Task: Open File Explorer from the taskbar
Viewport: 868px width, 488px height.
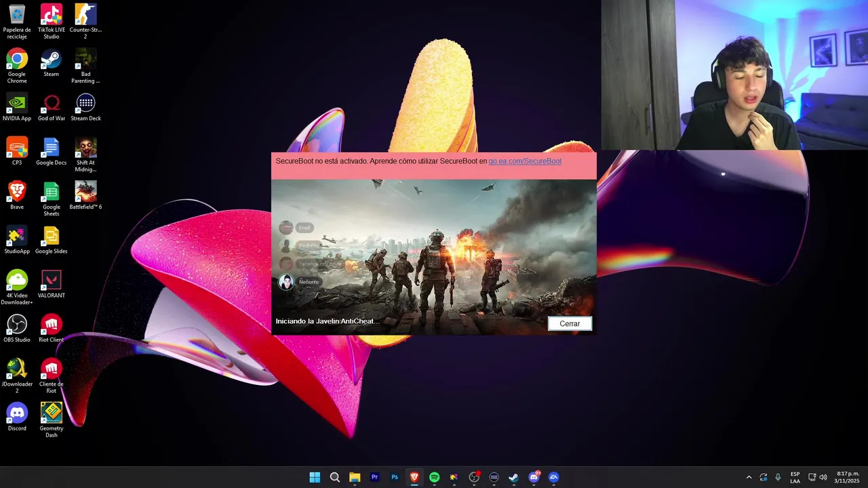Action: 355,477
